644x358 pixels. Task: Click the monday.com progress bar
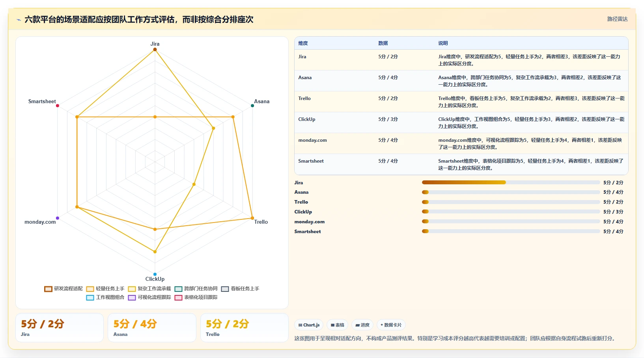pos(511,221)
